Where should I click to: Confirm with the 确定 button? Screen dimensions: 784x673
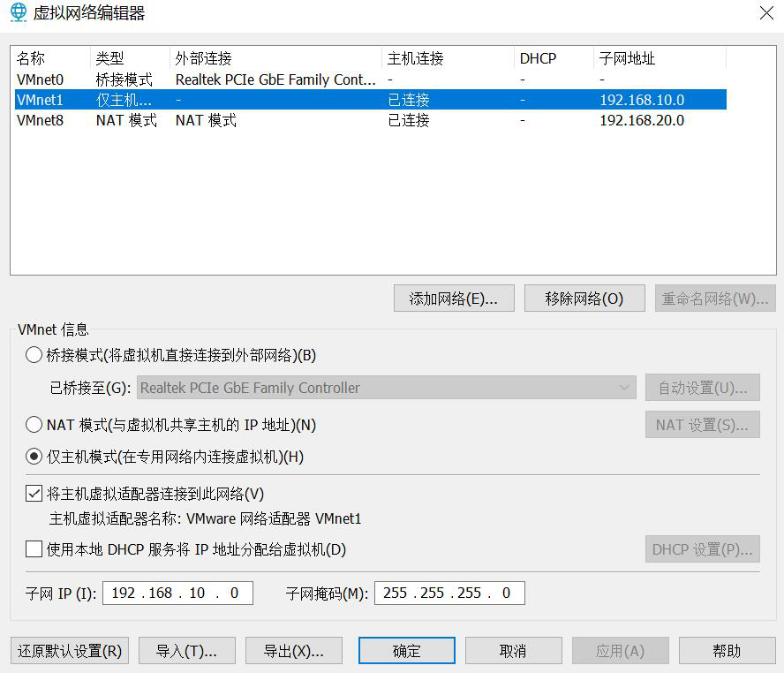pyautogui.click(x=406, y=651)
